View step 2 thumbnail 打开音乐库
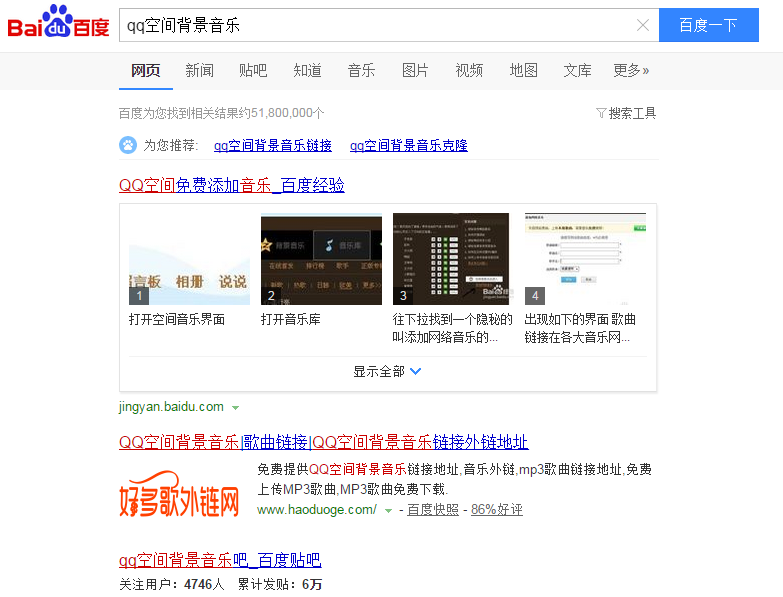 [x=321, y=259]
